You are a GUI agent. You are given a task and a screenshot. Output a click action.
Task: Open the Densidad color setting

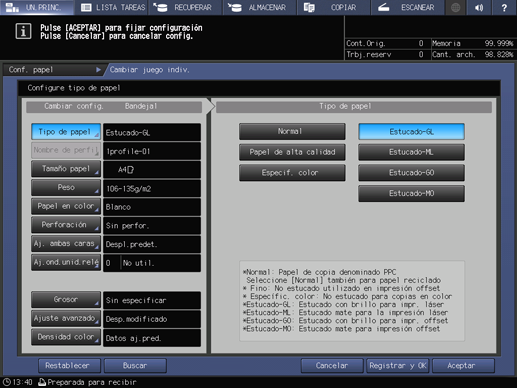(x=66, y=337)
